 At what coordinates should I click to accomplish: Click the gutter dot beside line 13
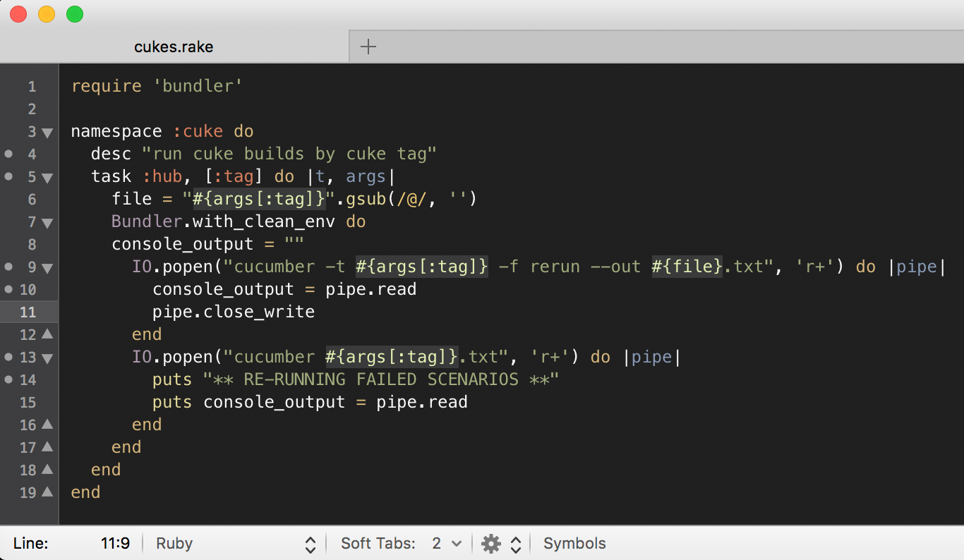click(8, 357)
